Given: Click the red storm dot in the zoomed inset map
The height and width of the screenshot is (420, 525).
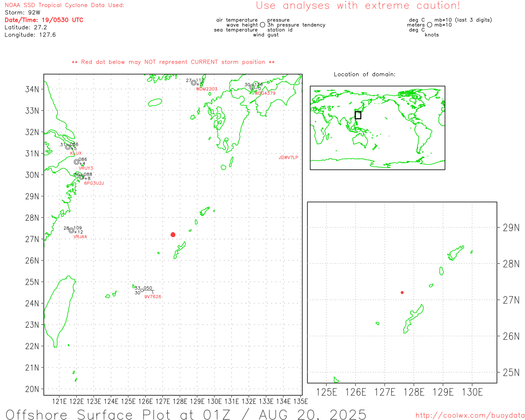Looking at the screenshot, I should [402, 292].
